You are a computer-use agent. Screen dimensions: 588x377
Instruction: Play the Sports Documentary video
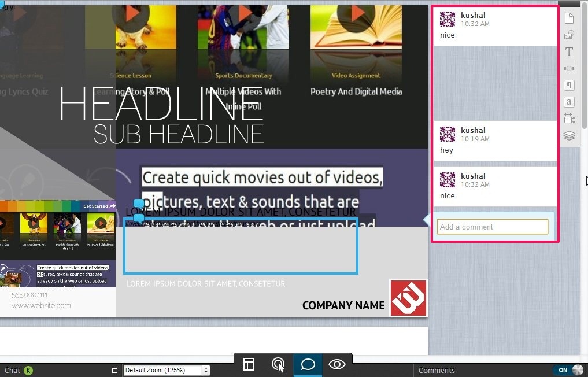pos(243,14)
